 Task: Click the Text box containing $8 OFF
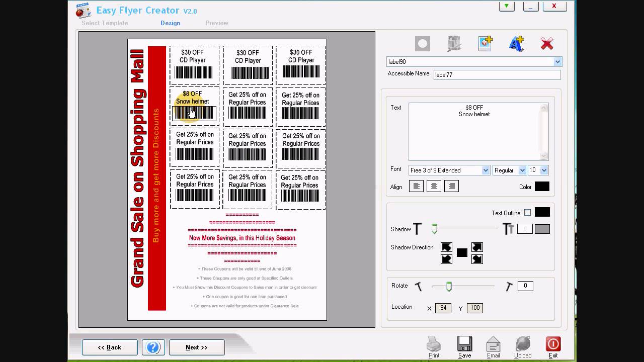tap(474, 132)
